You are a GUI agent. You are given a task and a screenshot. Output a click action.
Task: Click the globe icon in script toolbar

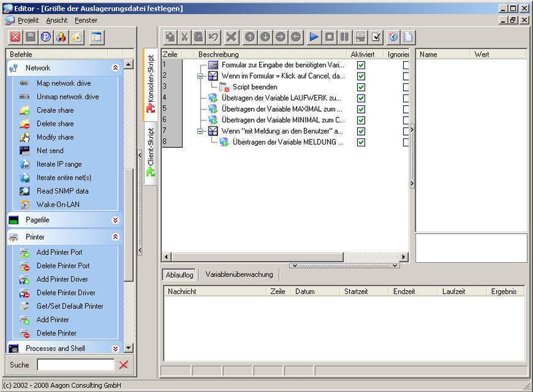pyautogui.click(x=393, y=37)
